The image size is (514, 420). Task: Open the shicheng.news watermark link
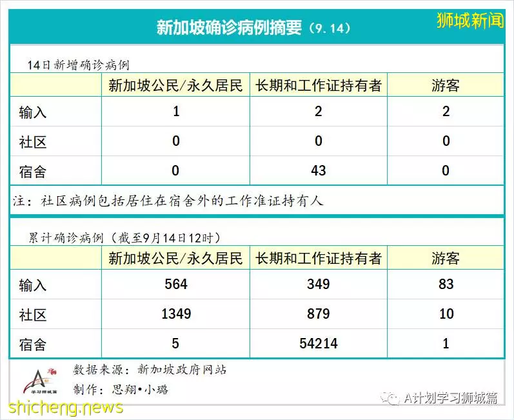[66, 407]
